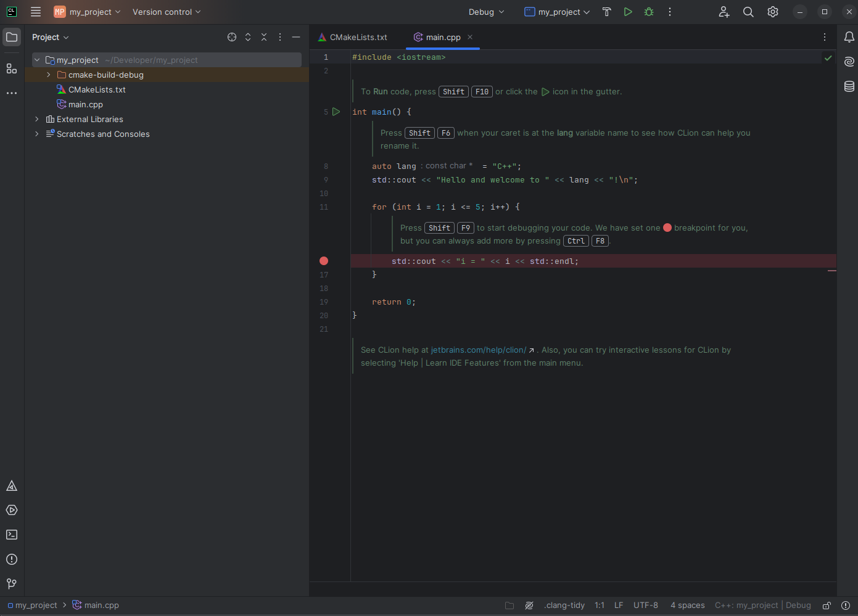858x616 pixels.
Task: Select opened file in Project view
Action: [x=232, y=37]
